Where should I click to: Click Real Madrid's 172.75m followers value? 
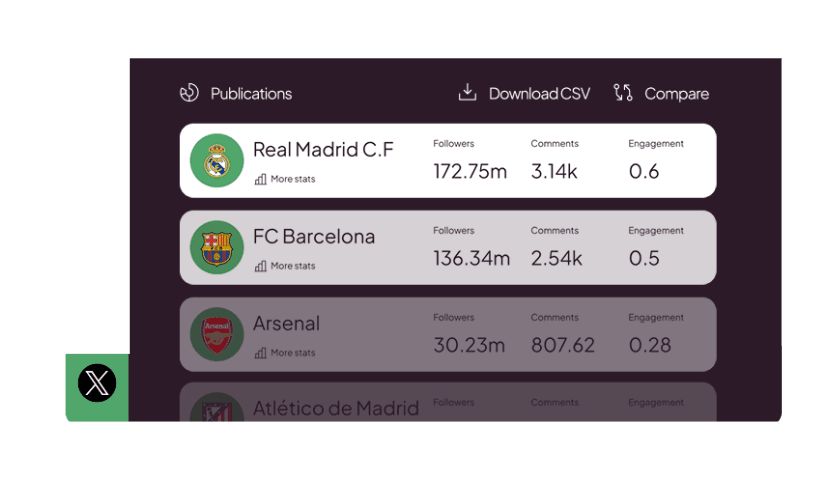[470, 171]
